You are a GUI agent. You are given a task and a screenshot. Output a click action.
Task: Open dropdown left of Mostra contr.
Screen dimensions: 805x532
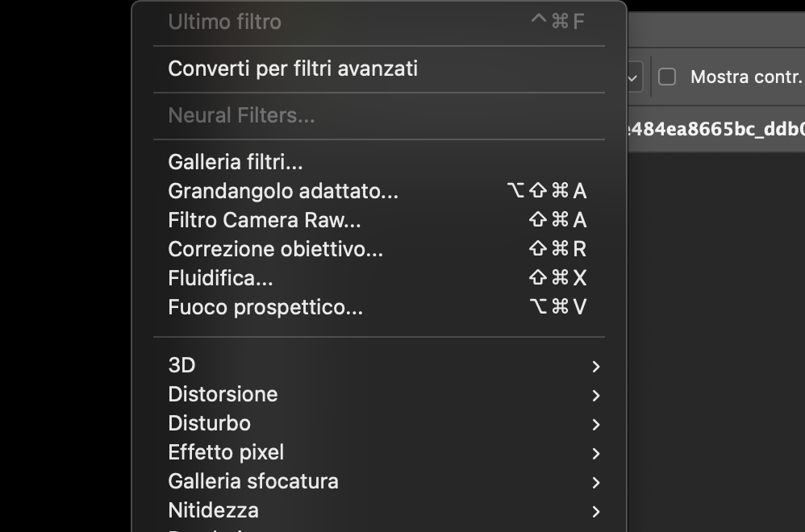[635, 77]
